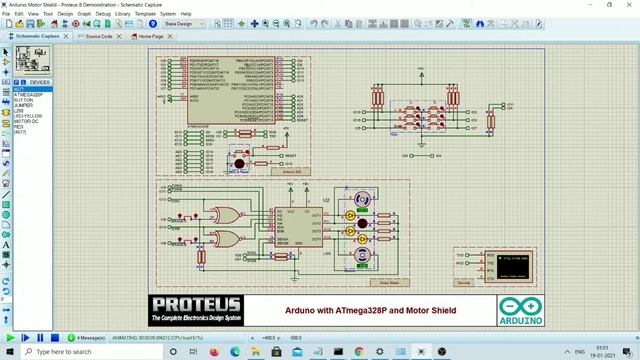Image resolution: width=640 pixels, height=360 pixels.
Task: Open the File menu
Action: click(6, 14)
